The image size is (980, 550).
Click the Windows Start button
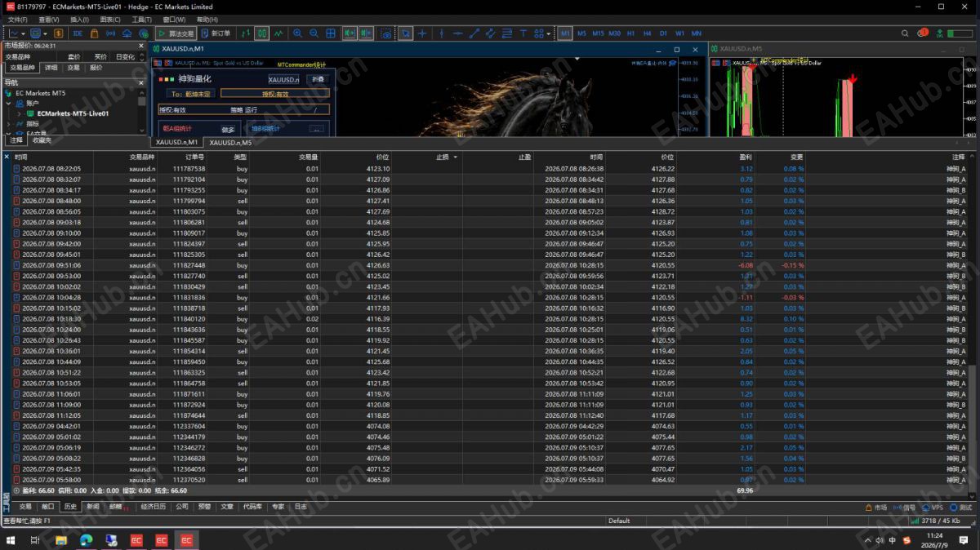11,540
